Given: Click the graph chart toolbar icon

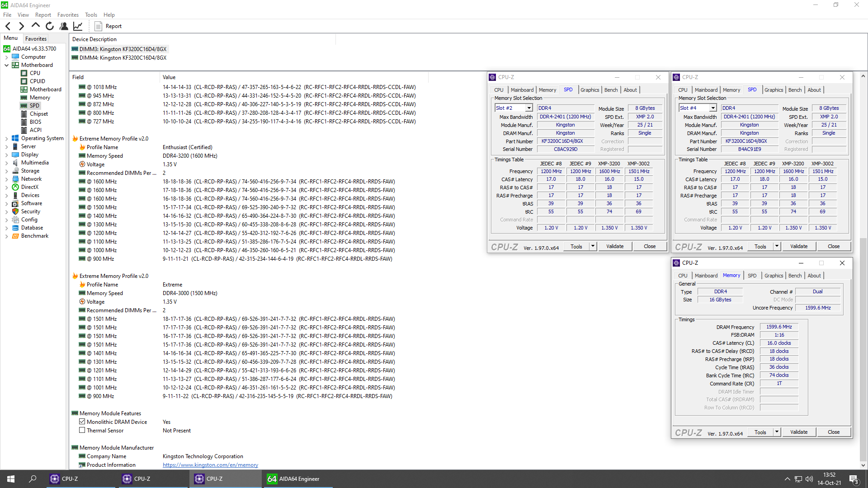Looking at the screenshot, I should 78,26.
